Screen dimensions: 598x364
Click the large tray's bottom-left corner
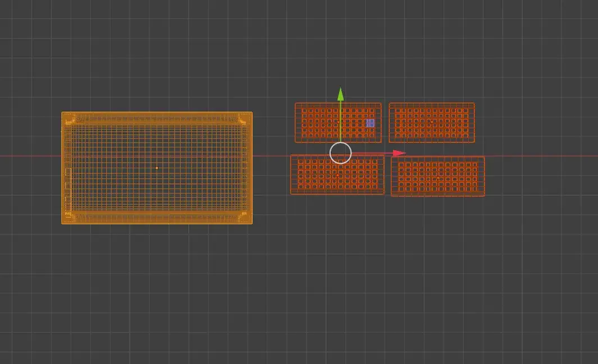tap(62, 223)
